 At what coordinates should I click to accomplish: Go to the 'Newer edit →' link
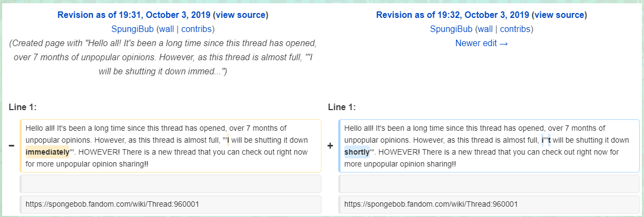pos(482,43)
